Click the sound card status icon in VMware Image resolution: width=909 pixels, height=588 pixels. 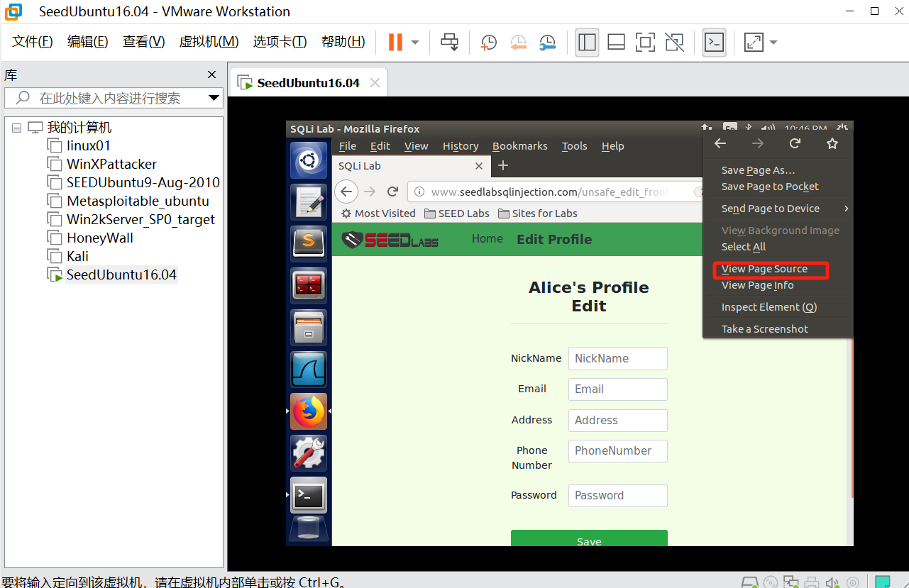[832, 582]
